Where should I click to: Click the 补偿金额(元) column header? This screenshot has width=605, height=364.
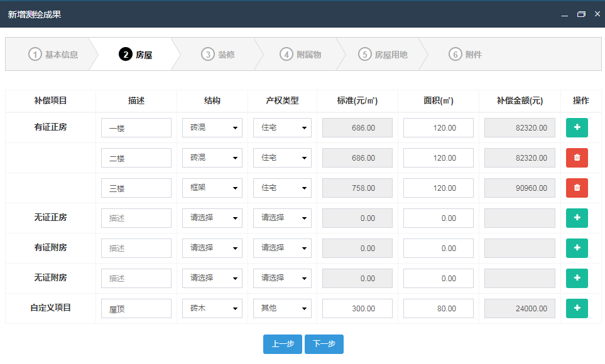520,100
